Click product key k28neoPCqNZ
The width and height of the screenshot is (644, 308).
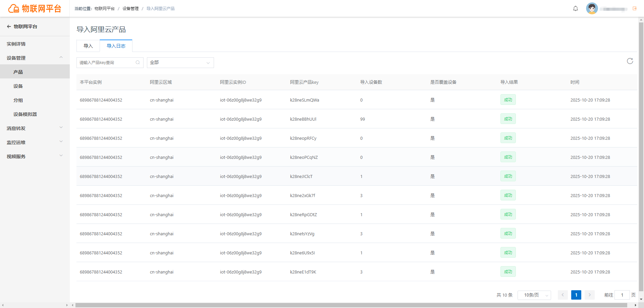[x=304, y=158]
